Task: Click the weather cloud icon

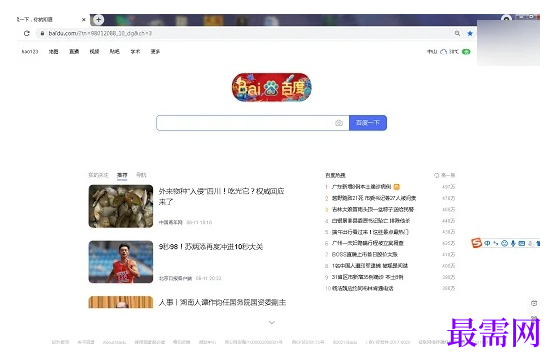Action: (x=443, y=52)
